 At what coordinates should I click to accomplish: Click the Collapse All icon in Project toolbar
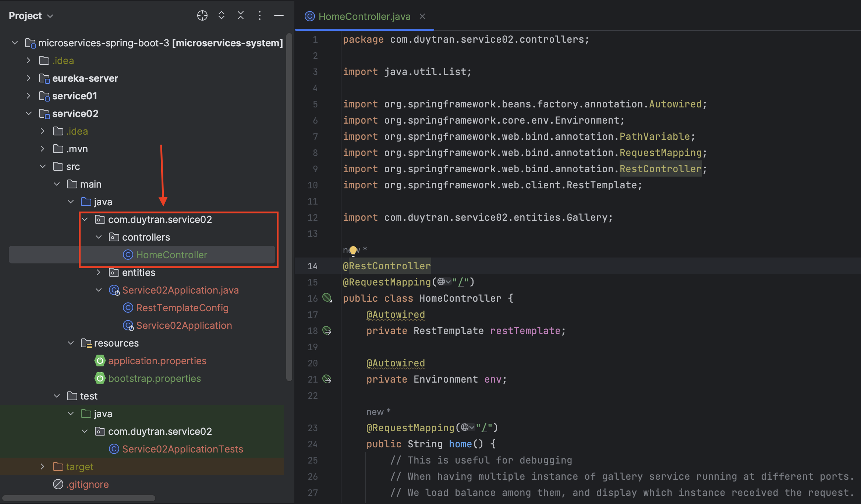pyautogui.click(x=240, y=15)
